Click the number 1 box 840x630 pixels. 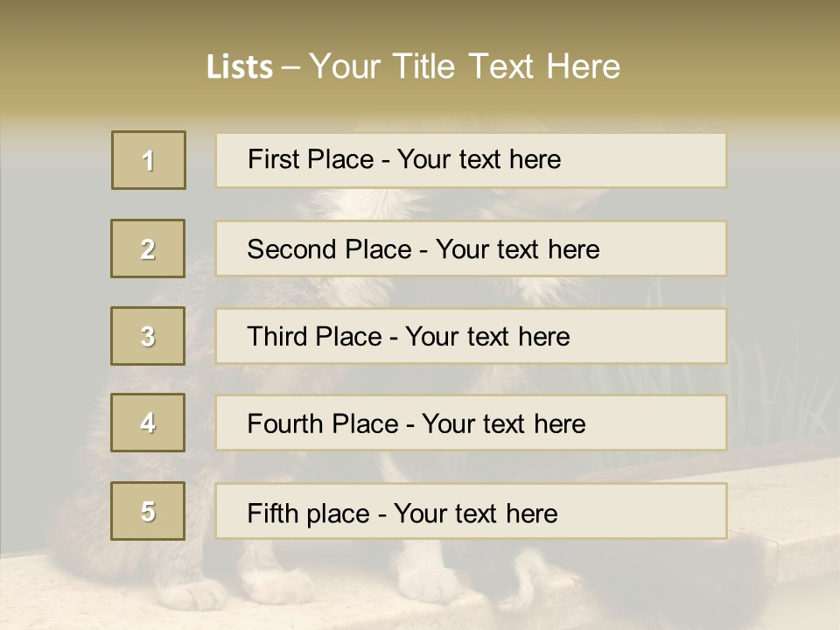pos(148,160)
